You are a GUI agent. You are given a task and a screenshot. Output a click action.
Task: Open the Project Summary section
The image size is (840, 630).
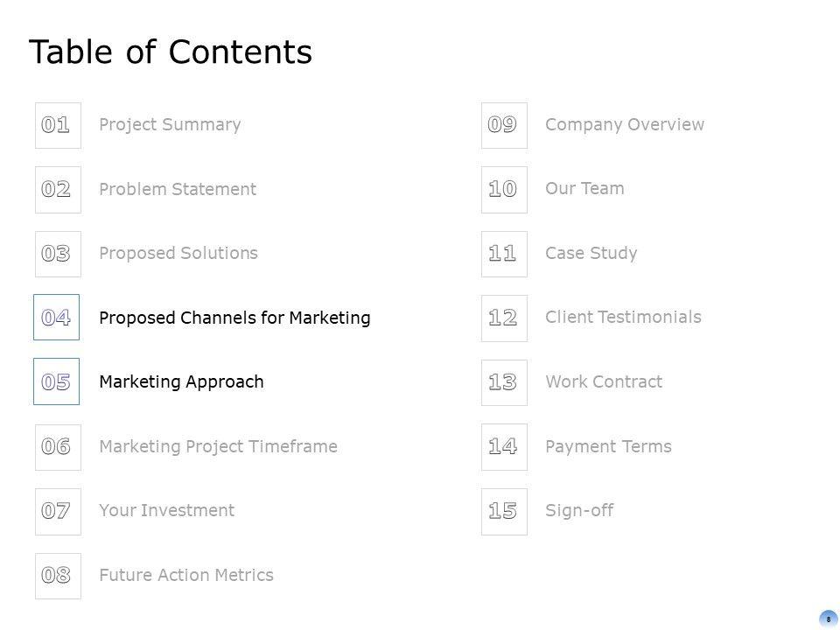[170, 124]
